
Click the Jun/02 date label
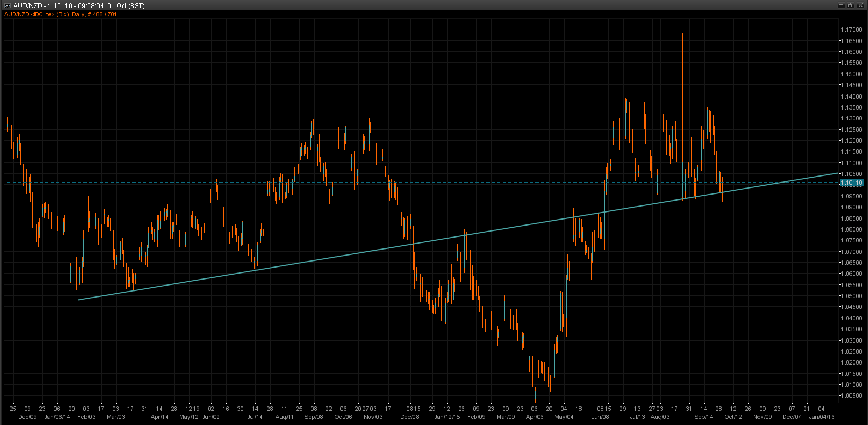coord(211,417)
